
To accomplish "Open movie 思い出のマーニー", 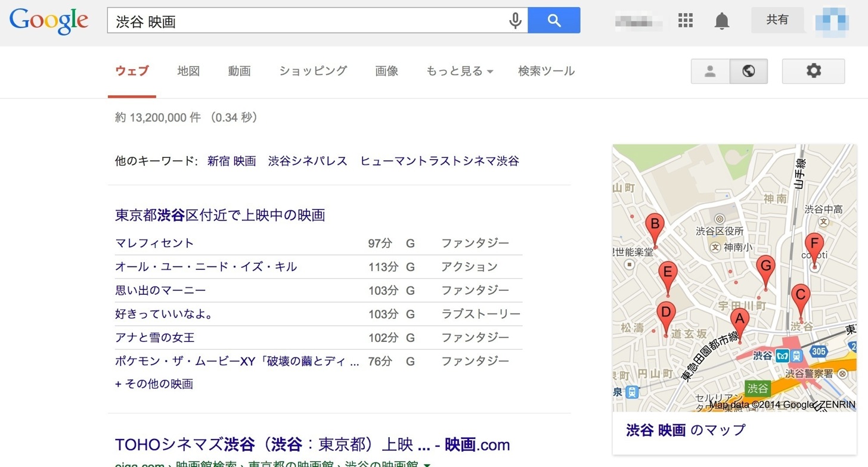I will click(160, 290).
